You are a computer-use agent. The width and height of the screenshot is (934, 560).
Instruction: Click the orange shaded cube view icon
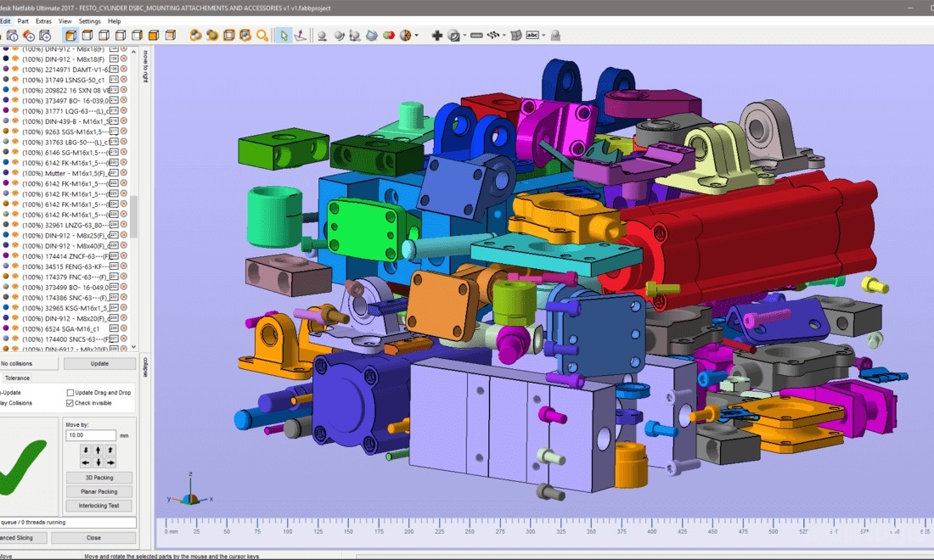point(154,36)
